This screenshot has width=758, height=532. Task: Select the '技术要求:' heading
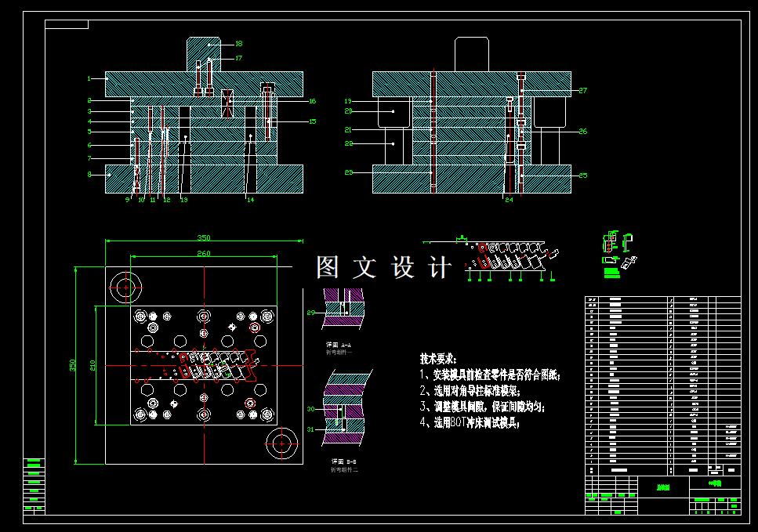pyautogui.click(x=438, y=359)
